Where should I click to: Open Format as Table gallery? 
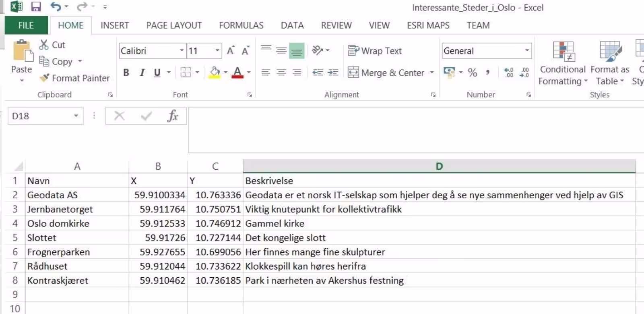610,63
